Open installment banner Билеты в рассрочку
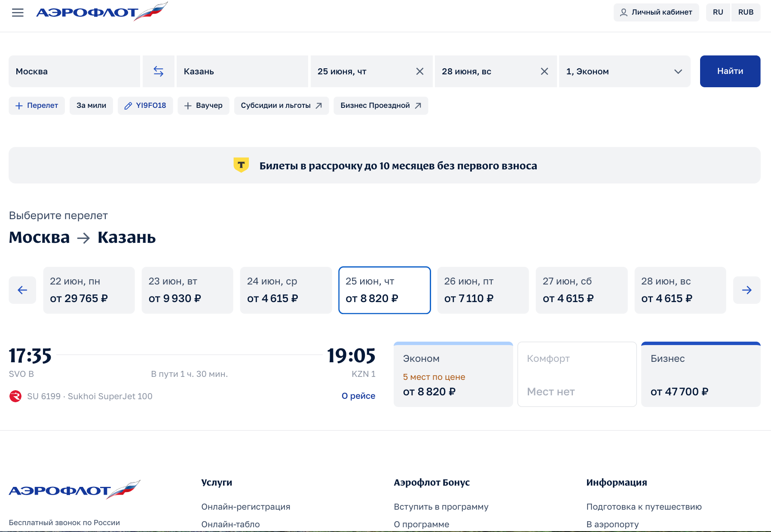771x532 pixels. pos(385,165)
